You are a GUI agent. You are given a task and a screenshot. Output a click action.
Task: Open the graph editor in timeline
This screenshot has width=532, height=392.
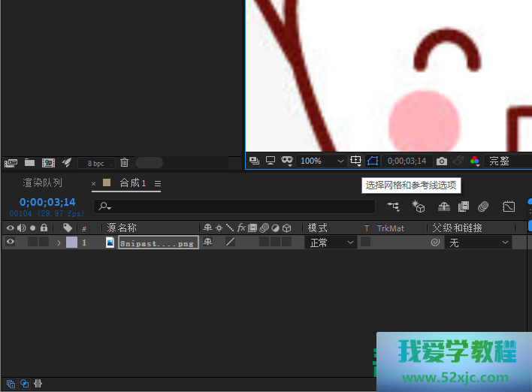click(509, 207)
